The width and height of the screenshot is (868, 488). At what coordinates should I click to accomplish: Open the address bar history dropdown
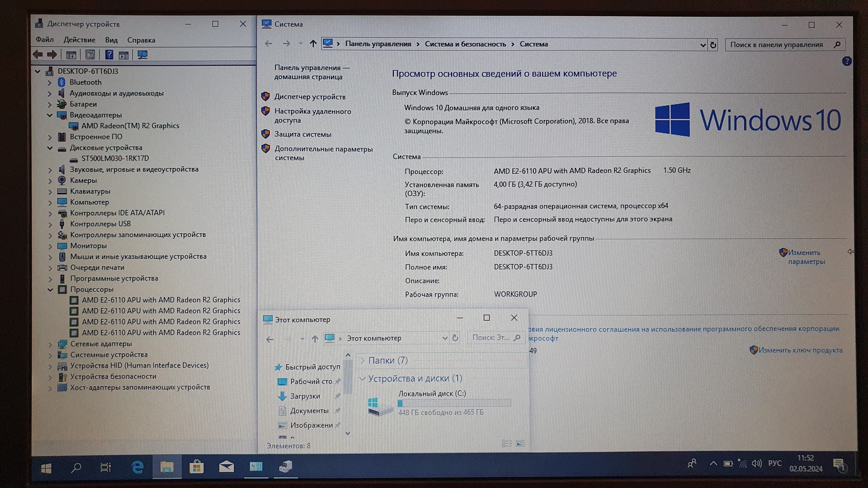point(703,44)
